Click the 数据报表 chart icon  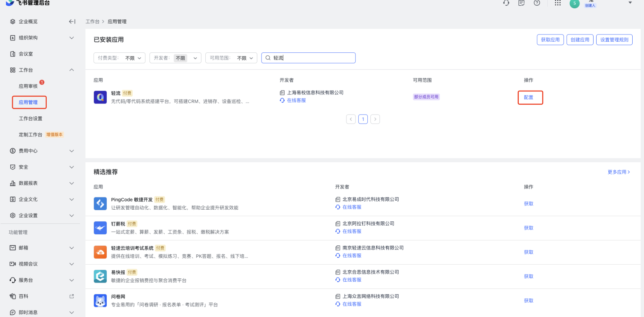(13, 183)
